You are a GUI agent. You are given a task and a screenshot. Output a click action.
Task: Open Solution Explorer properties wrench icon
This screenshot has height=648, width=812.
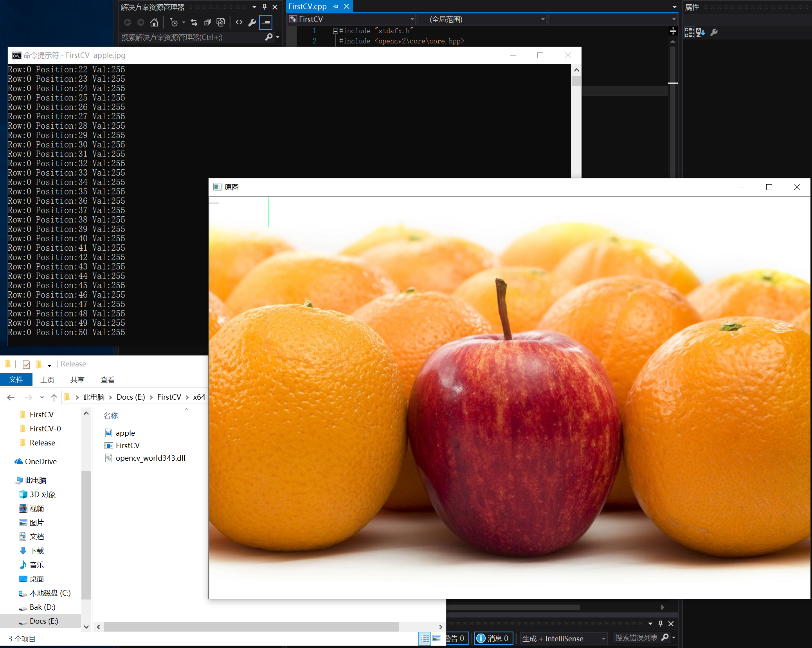252,22
